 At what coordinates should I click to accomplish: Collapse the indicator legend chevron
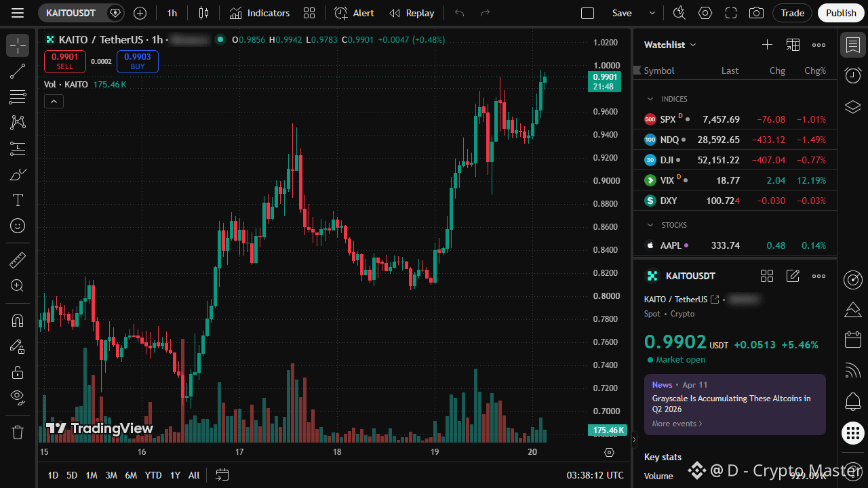[x=54, y=102]
